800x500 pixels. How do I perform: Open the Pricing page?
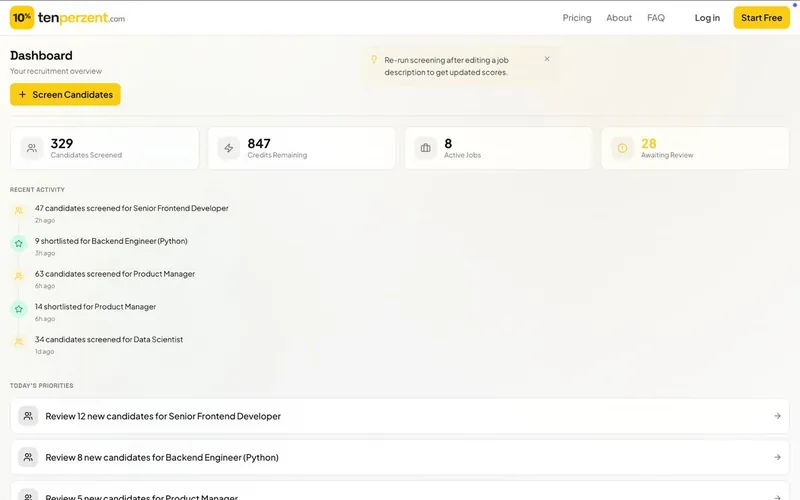click(577, 18)
